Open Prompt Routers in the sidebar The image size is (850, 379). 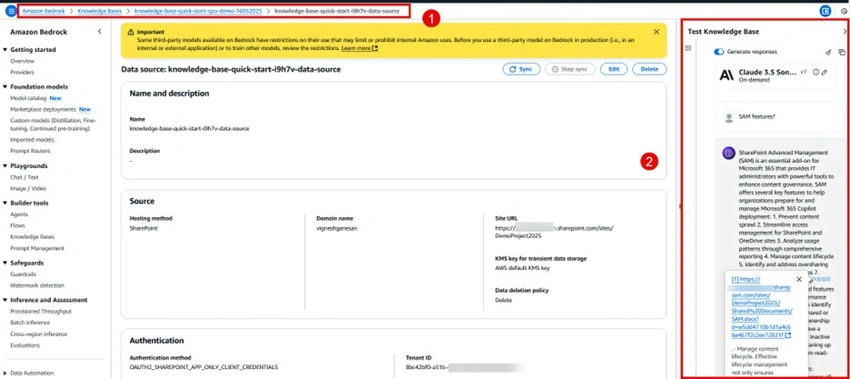[30, 151]
